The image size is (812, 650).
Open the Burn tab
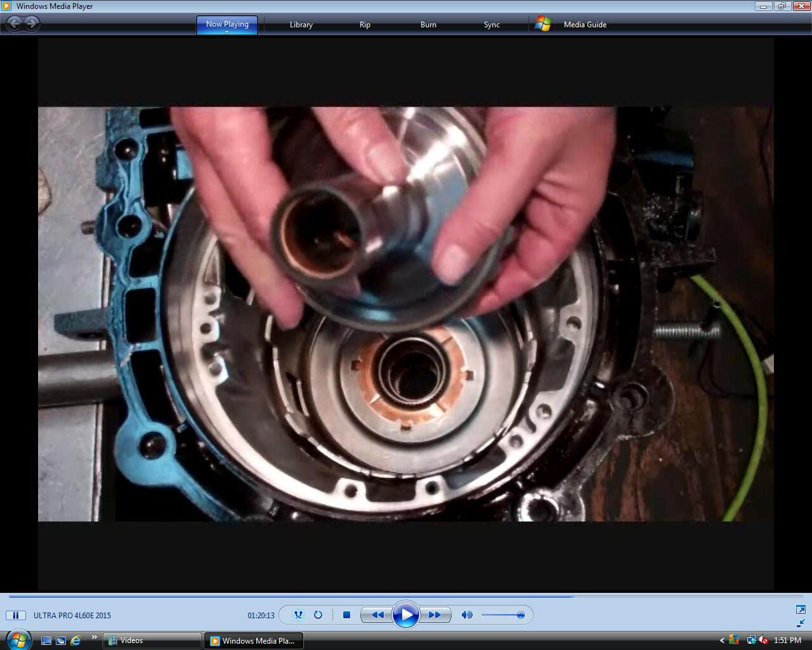tap(428, 25)
